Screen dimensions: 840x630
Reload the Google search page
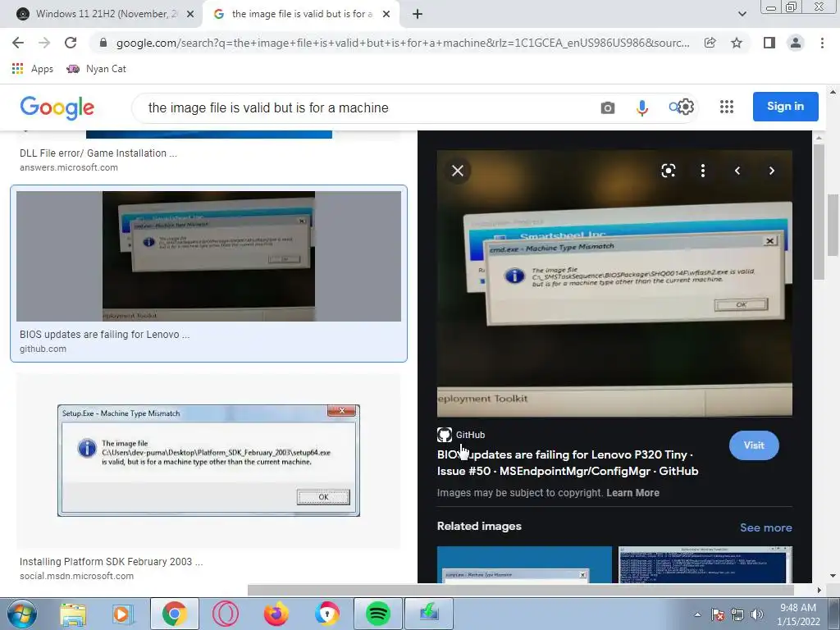pyautogui.click(x=71, y=43)
